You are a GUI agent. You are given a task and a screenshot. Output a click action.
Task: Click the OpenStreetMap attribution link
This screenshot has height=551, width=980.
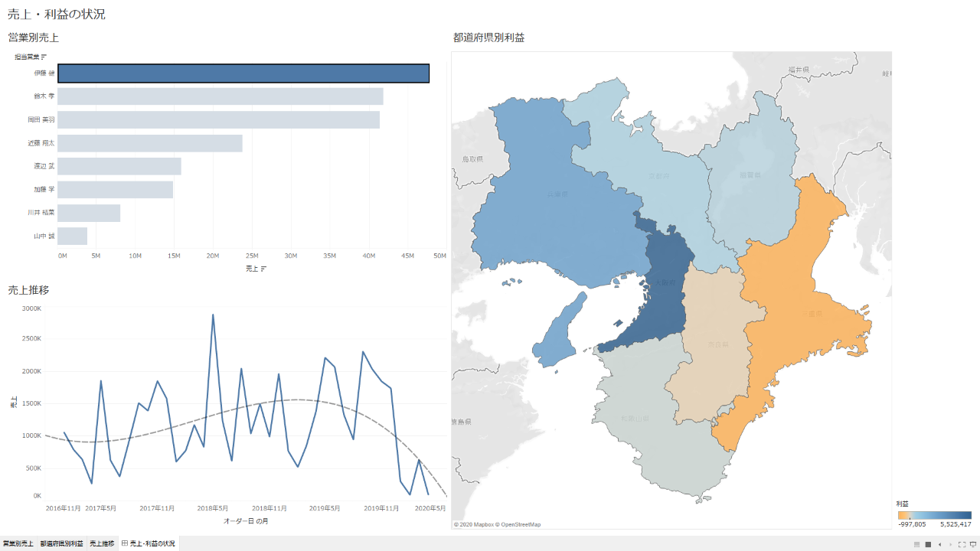[x=521, y=524]
